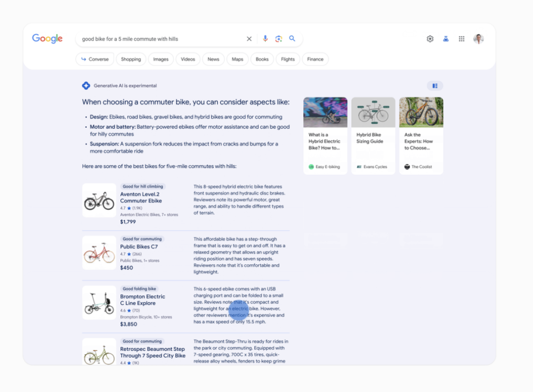Switch to the Books tab
The width and height of the screenshot is (538, 392).
[262, 59]
